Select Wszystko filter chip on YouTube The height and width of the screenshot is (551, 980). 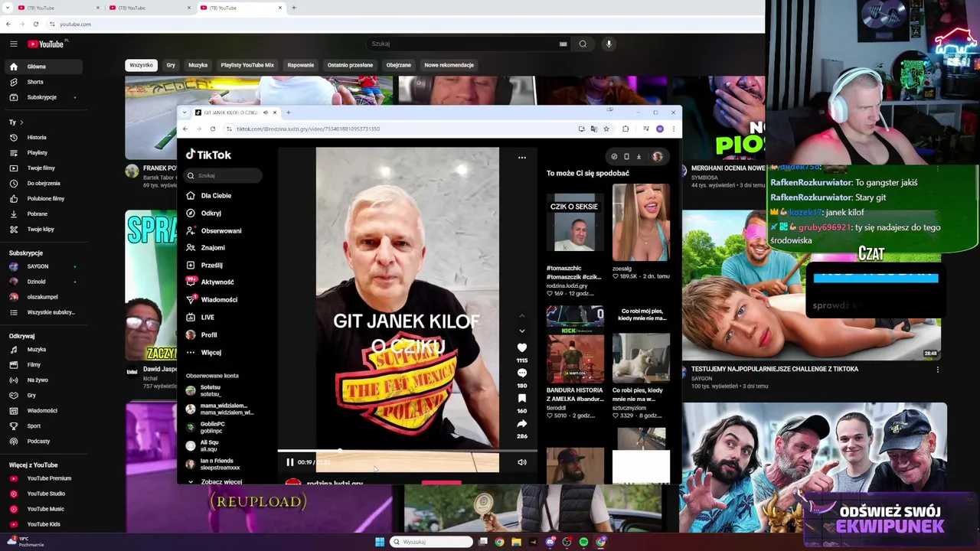(141, 65)
